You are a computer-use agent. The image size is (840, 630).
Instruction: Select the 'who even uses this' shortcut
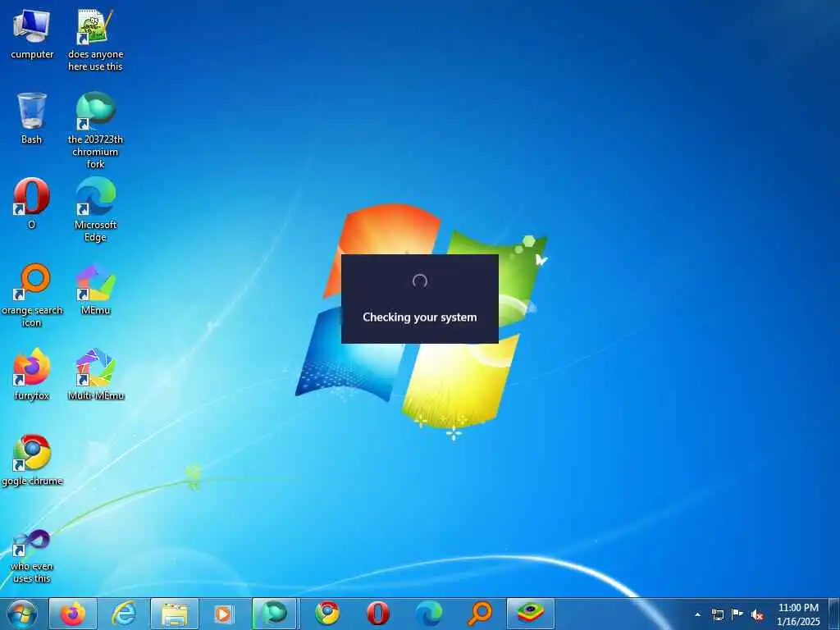(x=32, y=555)
